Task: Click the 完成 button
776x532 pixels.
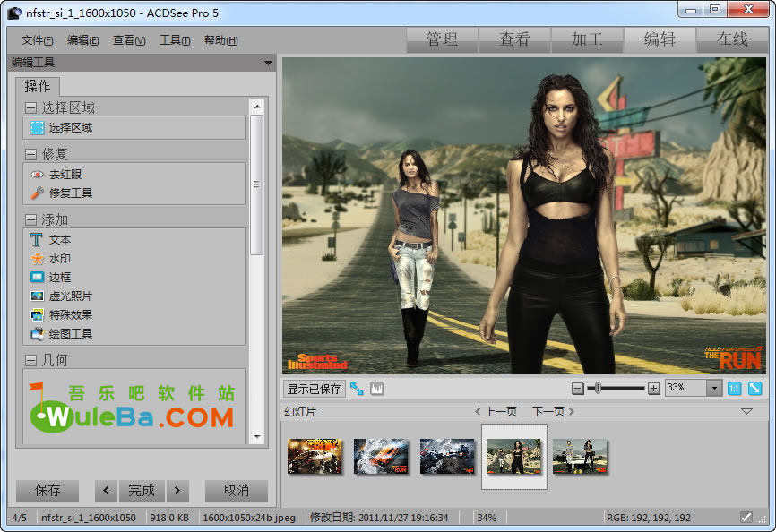Action: pos(142,491)
